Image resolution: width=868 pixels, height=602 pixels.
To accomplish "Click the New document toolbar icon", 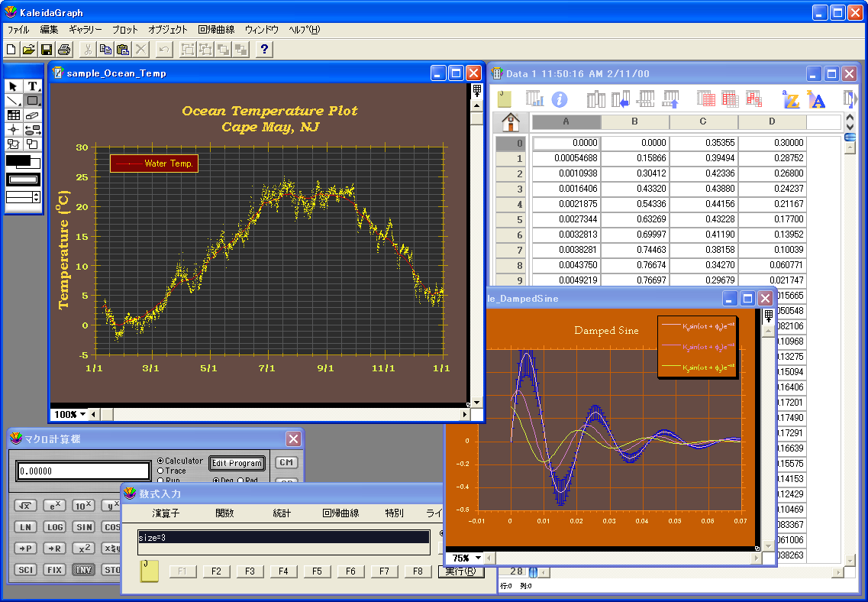I will tap(11, 50).
